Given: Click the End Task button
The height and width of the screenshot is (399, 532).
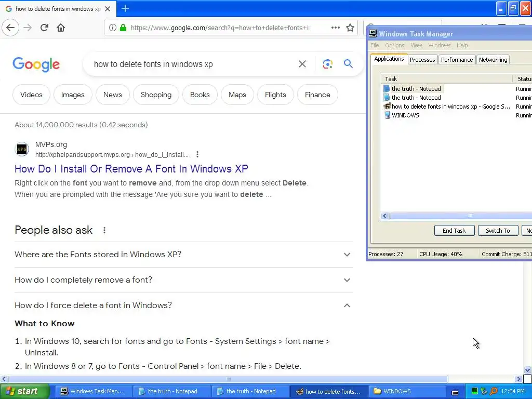Looking at the screenshot, I should tap(454, 230).
